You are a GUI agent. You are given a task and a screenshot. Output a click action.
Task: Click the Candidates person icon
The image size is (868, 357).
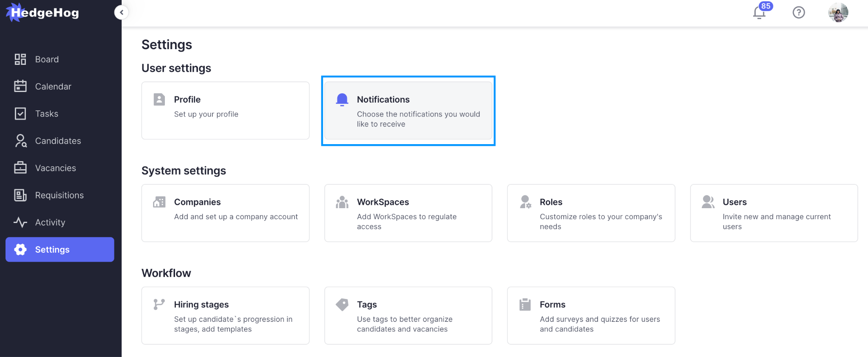pos(20,140)
